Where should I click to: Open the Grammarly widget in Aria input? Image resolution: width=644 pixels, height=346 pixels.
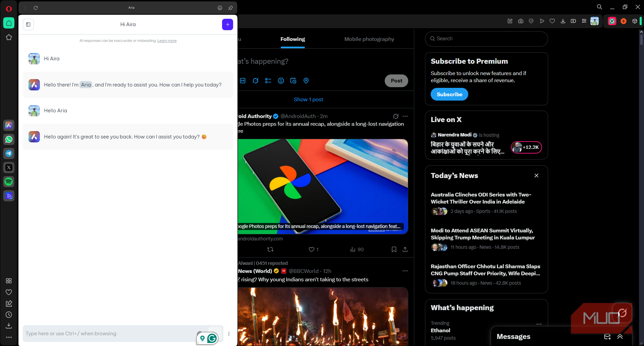pyautogui.click(x=212, y=339)
